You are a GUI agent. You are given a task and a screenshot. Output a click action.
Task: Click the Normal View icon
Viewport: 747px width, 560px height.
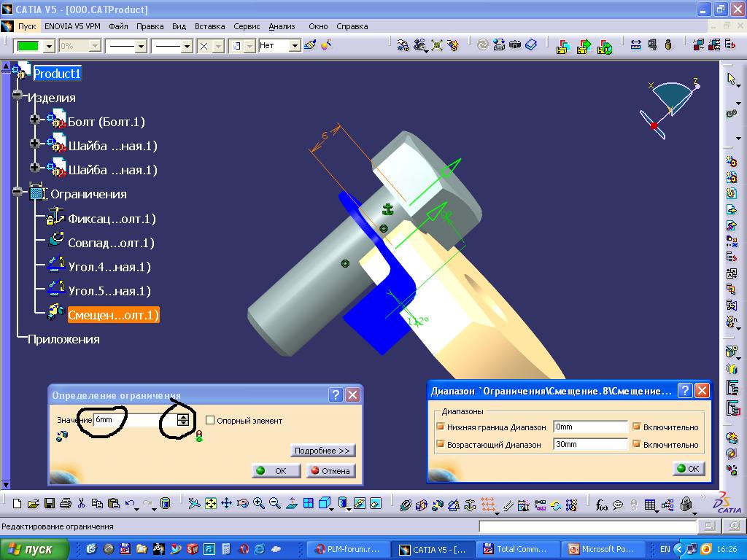(292, 503)
